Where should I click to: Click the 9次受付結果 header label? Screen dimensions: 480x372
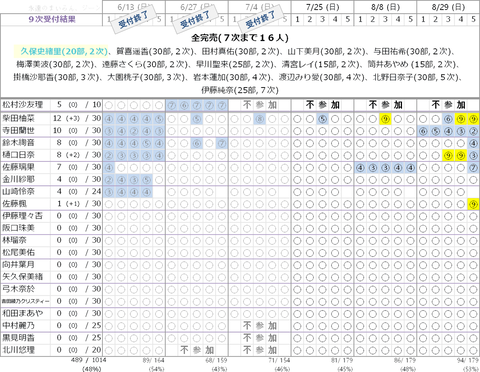click(52, 19)
